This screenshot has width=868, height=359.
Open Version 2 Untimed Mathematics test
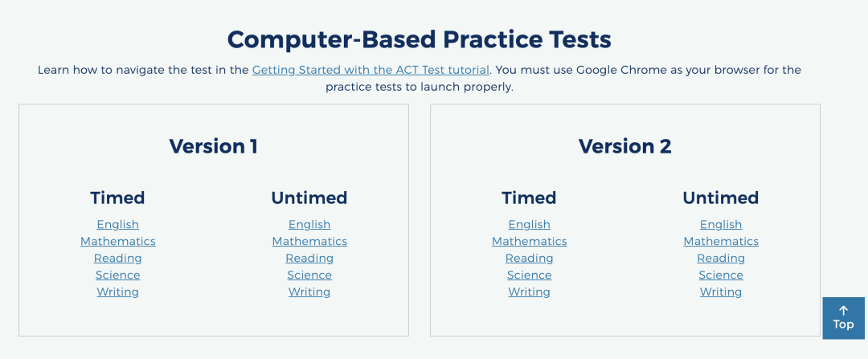tap(721, 242)
